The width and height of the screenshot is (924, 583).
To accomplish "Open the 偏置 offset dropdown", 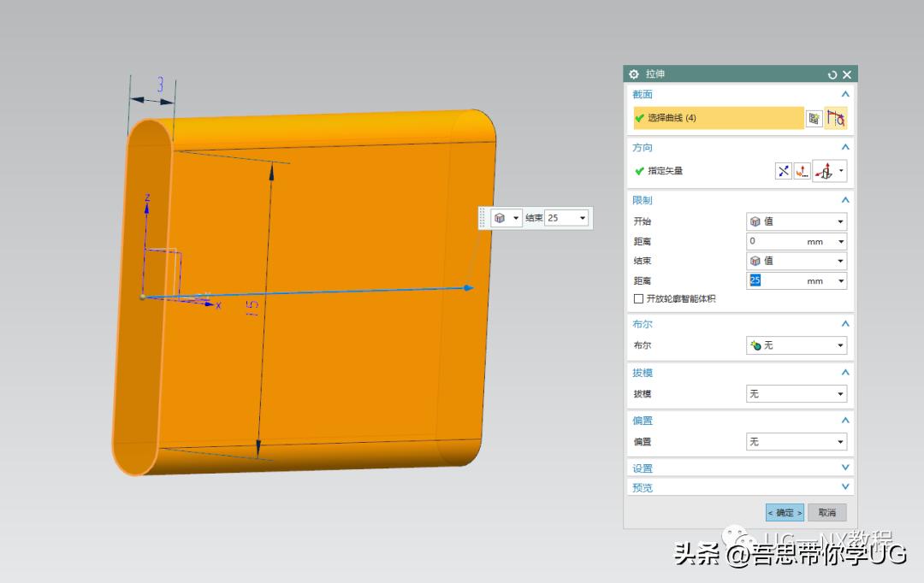I will [x=796, y=442].
